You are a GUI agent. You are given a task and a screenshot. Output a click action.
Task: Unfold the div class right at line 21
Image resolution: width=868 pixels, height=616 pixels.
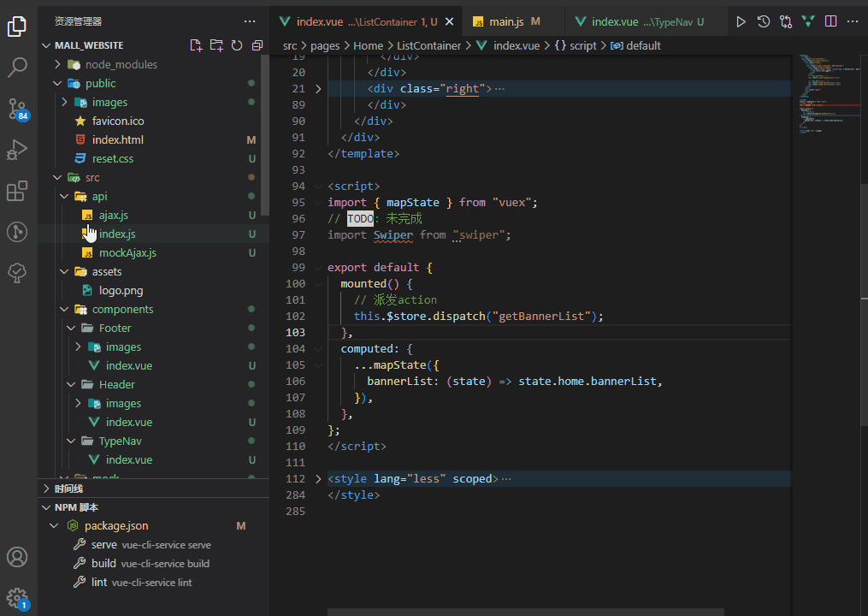click(318, 88)
